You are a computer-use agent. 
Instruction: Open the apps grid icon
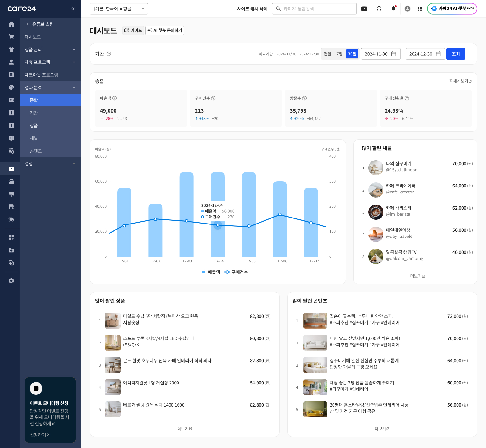coord(420,9)
